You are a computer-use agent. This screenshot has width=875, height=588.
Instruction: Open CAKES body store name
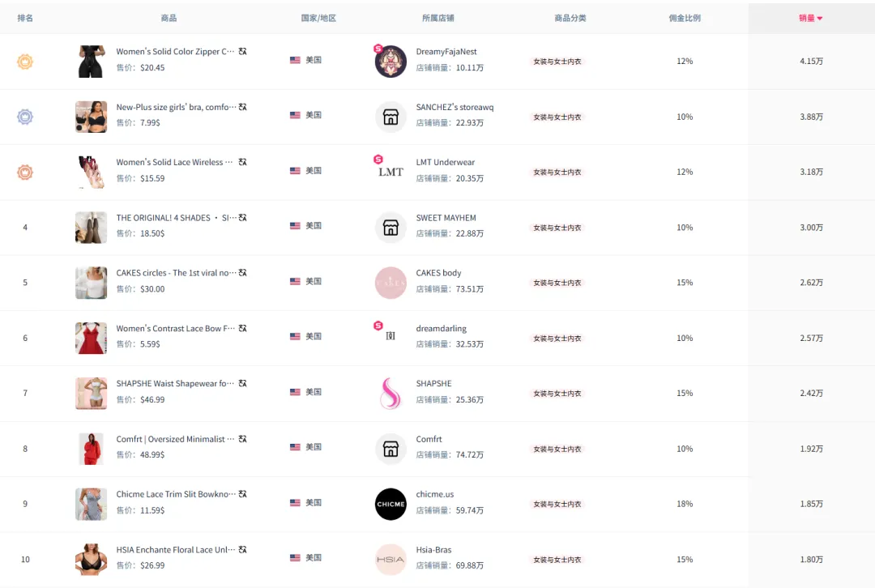(x=438, y=273)
